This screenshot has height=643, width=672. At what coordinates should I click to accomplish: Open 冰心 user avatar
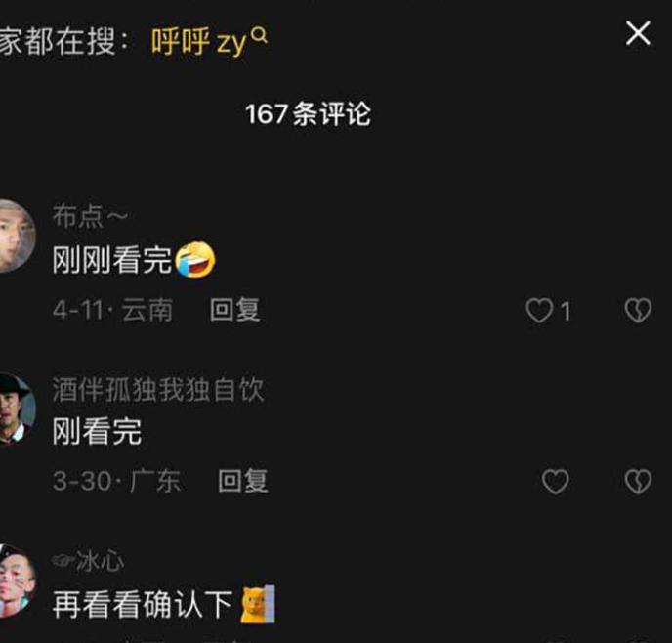[x=16, y=580]
